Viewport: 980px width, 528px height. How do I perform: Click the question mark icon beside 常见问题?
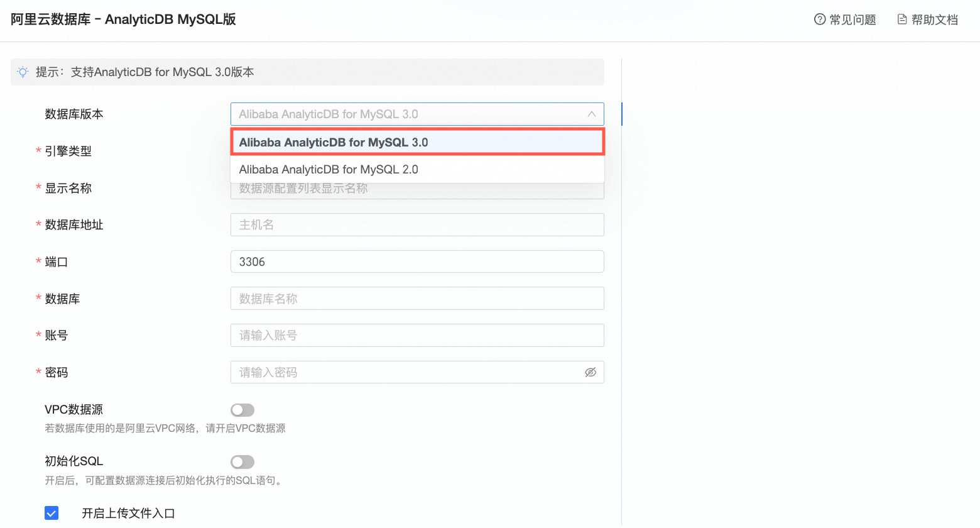tap(820, 19)
